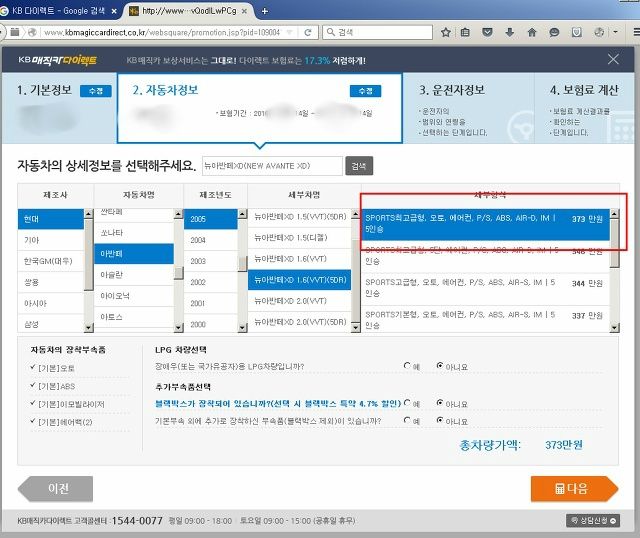This screenshot has width=640, height=538.
Task: Select car name 아이오닉
Action: click(x=134, y=296)
